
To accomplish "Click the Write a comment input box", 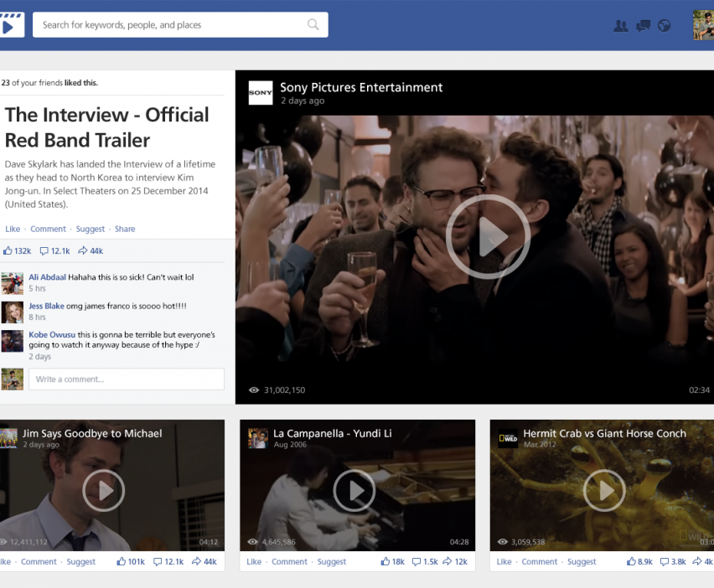I will tap(127, 379).
